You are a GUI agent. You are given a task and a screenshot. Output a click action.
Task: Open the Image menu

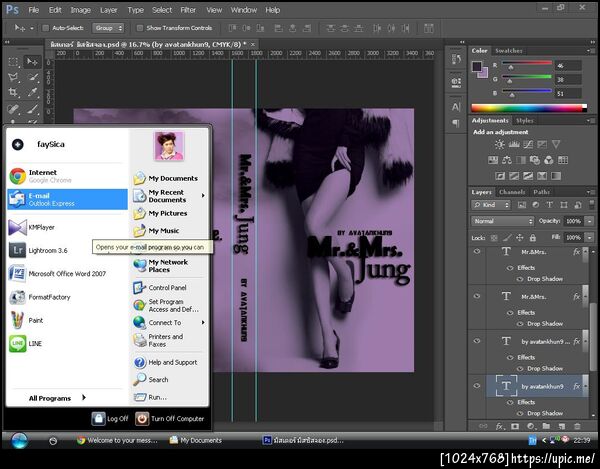tap(80, 10)
